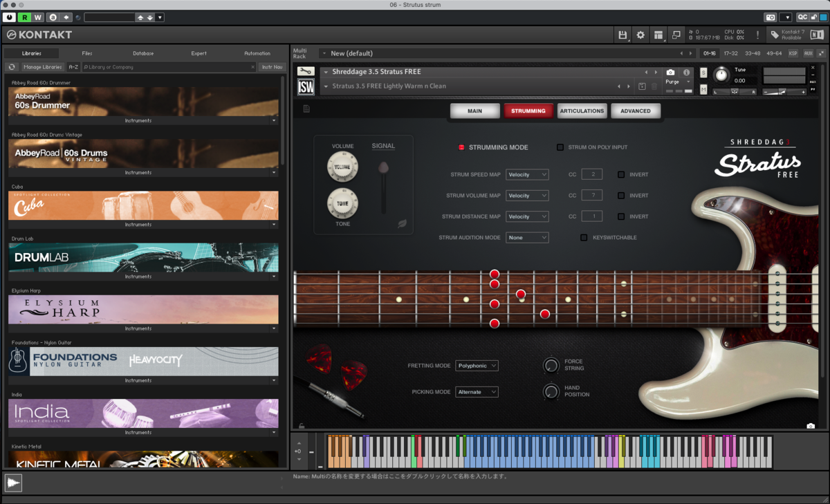Save snapshot with floppy disk icon
Image resolution: width=830 pixels, height=504 pixels.
[x=643, y=86]
